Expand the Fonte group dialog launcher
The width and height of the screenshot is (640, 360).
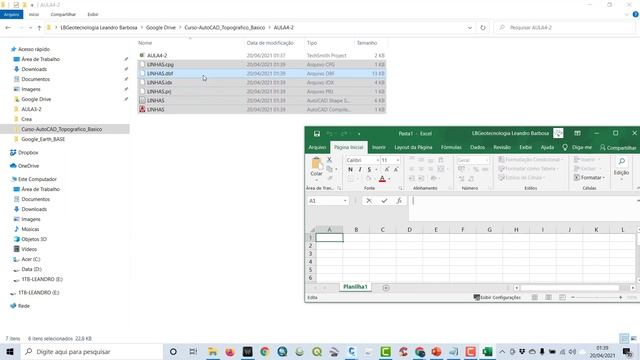400,188
